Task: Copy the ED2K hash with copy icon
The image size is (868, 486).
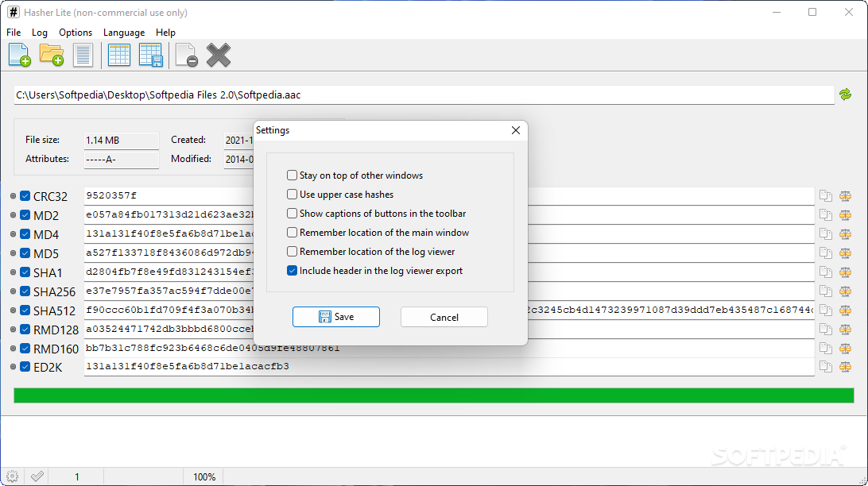Action: 826,367
